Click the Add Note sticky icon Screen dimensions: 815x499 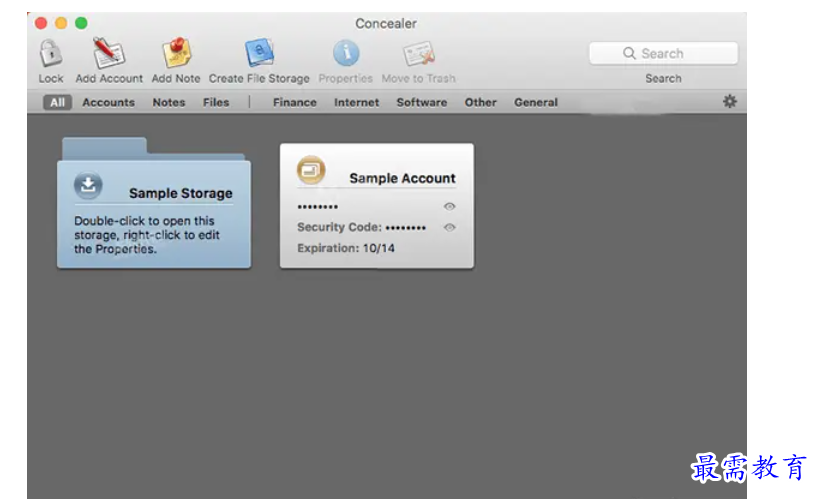[176, 53]
